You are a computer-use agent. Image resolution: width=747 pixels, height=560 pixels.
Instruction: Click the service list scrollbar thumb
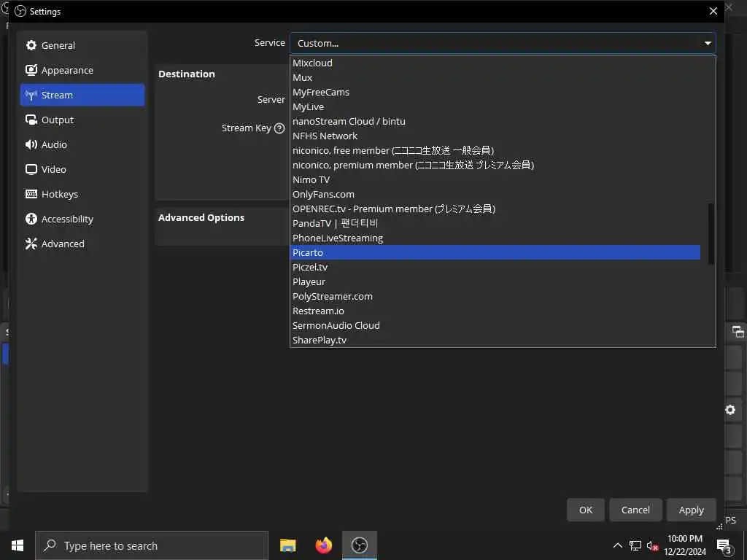(711, 234)
